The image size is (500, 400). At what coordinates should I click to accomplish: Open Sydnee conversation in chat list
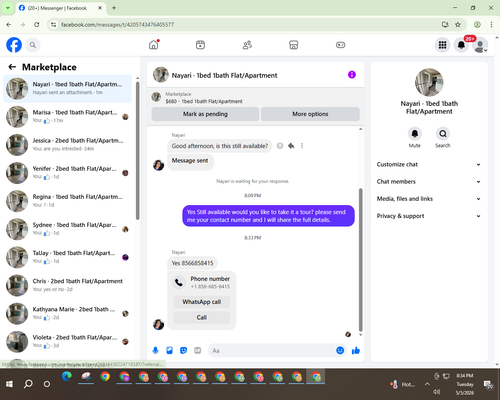click(x=67, y=229)
